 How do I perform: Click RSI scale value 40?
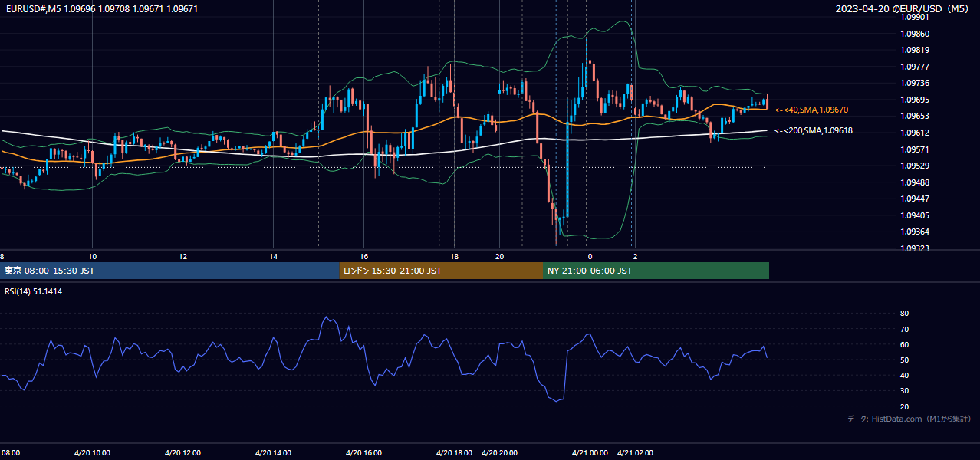tap(905, 375)
